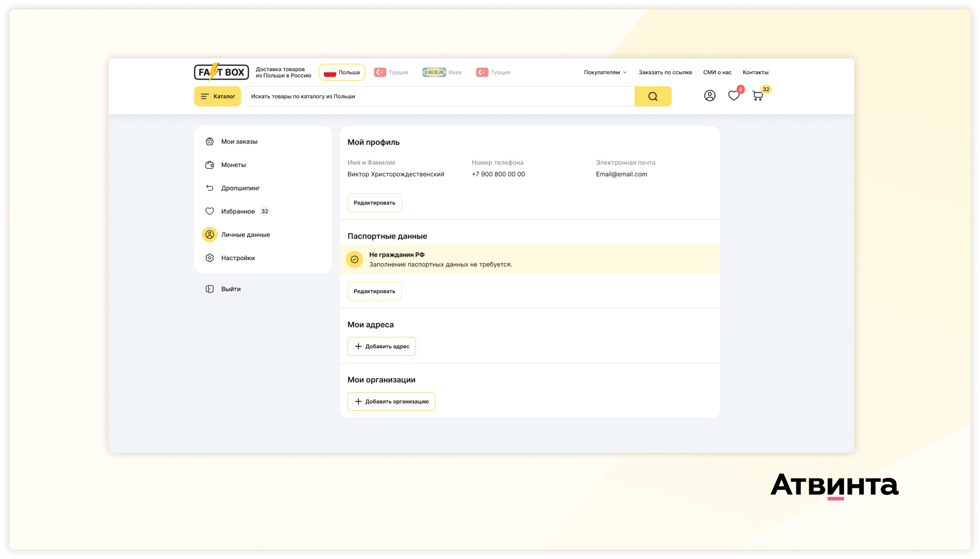Switch to the Икея store option
The width and height of the screenshot is (980, 559).
(x=442, y=72)
